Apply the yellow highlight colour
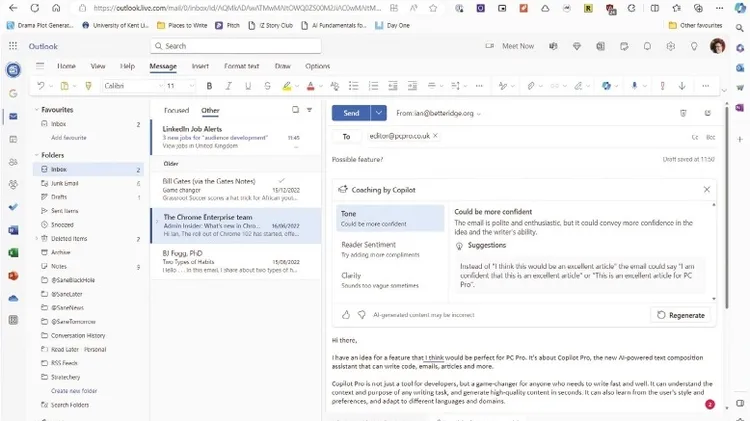This screenshot has height=421, width=750. click(287, 86)
